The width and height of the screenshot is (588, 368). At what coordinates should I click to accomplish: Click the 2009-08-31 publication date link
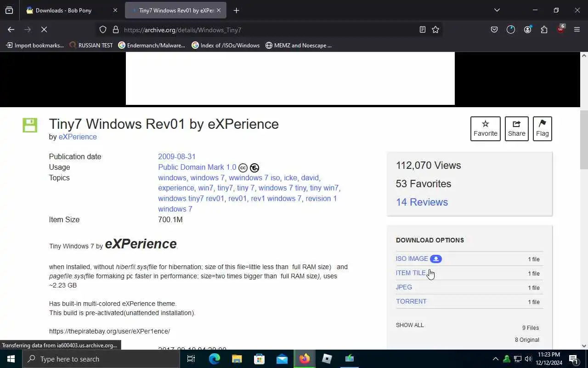coord(177,156)
